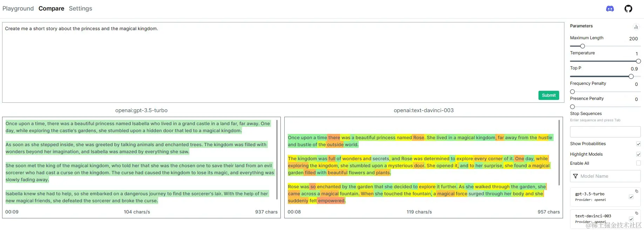Click the green Submit button
Viewport: 644px width, 231px height.
click(549, 95)
